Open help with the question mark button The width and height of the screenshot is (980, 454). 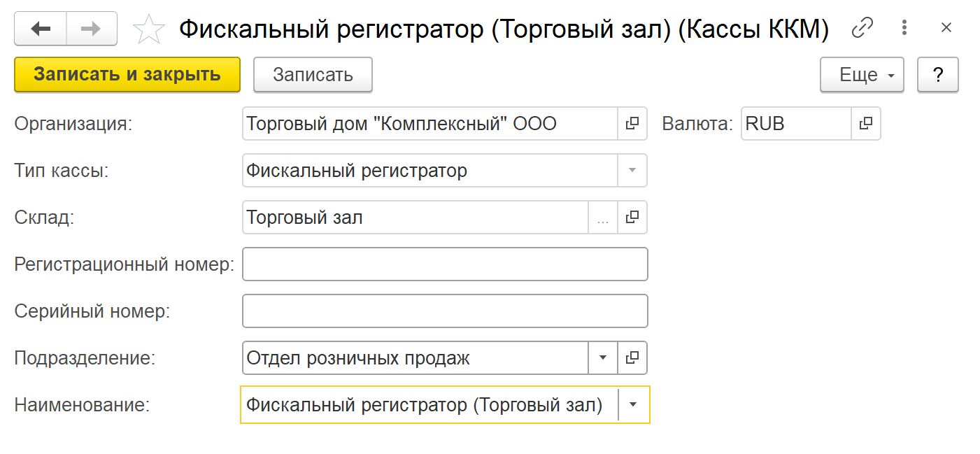937,75
